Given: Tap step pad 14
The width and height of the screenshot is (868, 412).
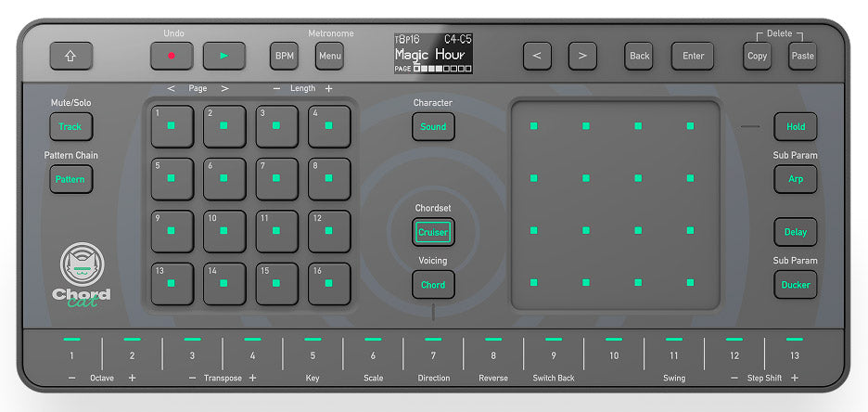Looking at the screenshot, I should pyautogui.click(x=224, y=284).
